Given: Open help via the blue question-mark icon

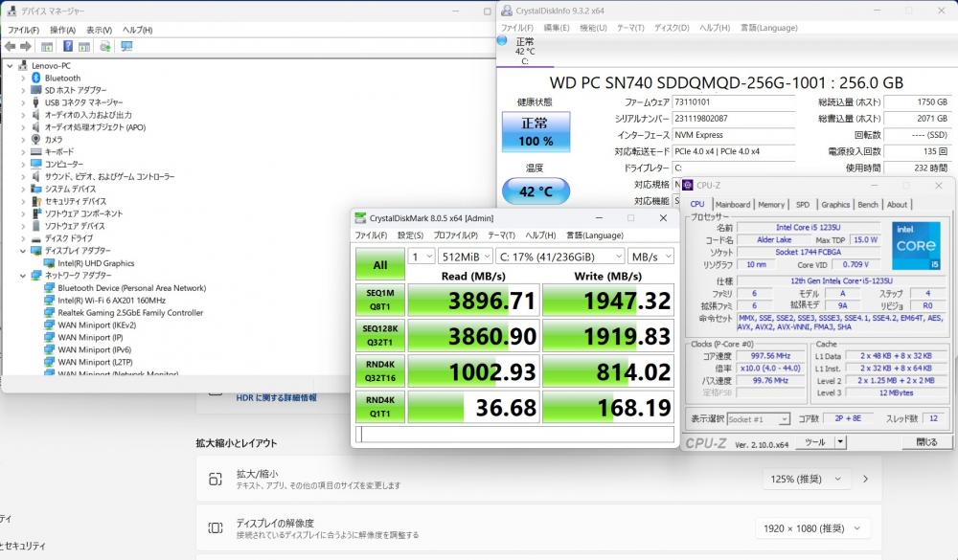Looking at the screenshot, I should tap(68, 46).
